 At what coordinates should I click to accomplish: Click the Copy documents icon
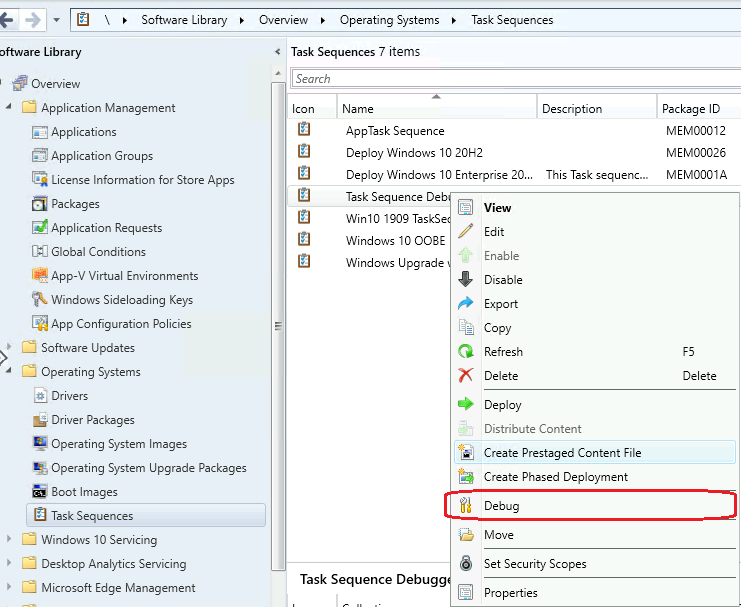click(x=465, y=327)
